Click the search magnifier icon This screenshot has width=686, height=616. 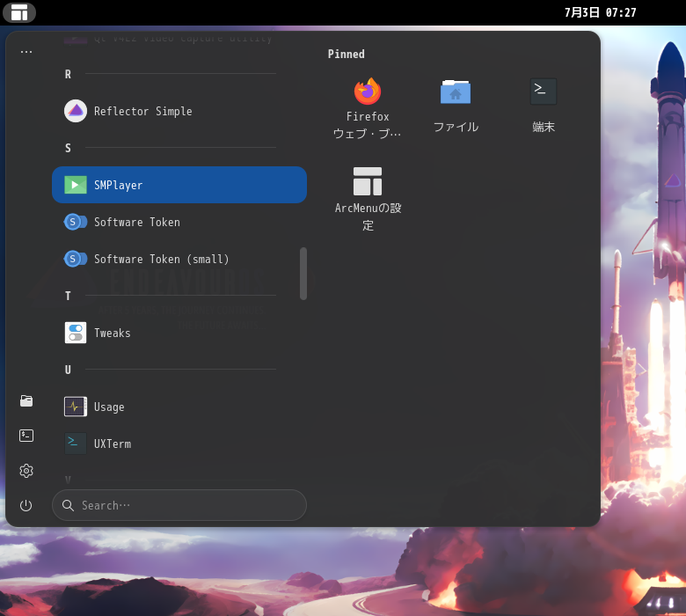point(68,505)
